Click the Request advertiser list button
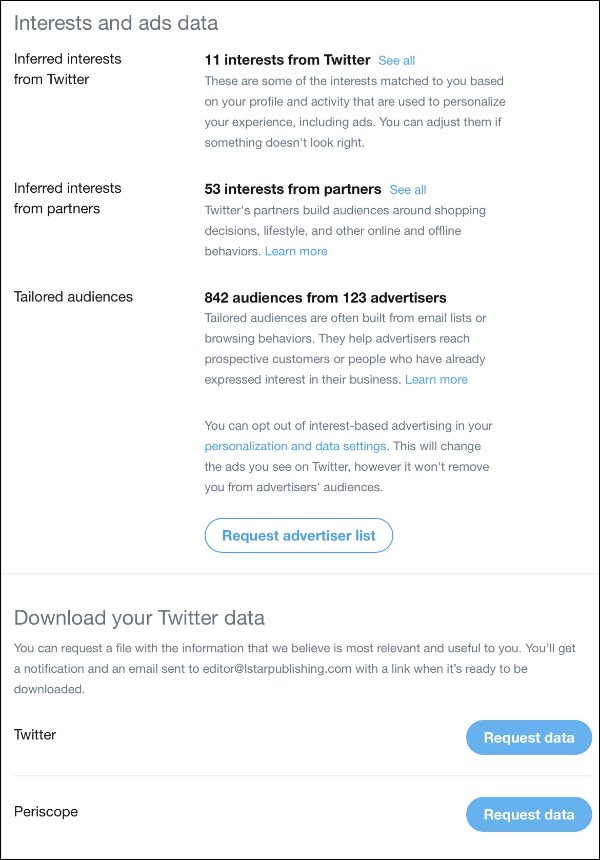Image resolution: width=600 pixels, height=860 pixels. (x=298, y=535)
